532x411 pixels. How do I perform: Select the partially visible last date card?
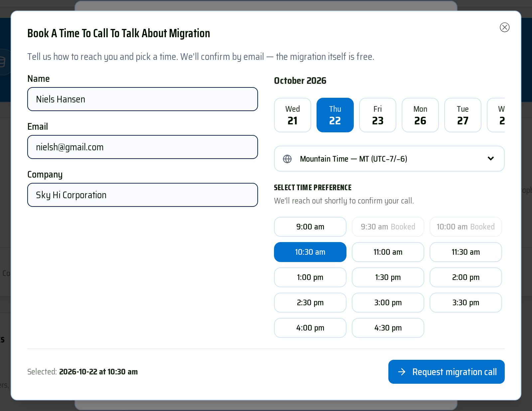coord(496,115)
